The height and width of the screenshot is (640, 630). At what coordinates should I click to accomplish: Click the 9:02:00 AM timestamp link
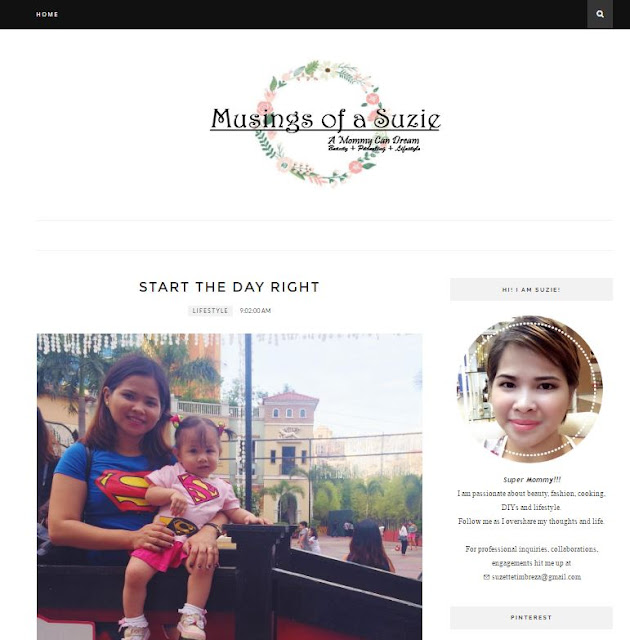coord(255,311)
